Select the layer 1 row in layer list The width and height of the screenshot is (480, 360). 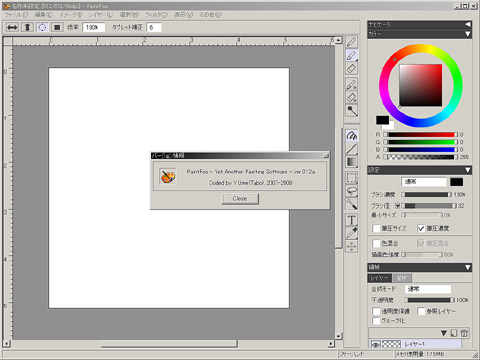[x=415, y=344]
